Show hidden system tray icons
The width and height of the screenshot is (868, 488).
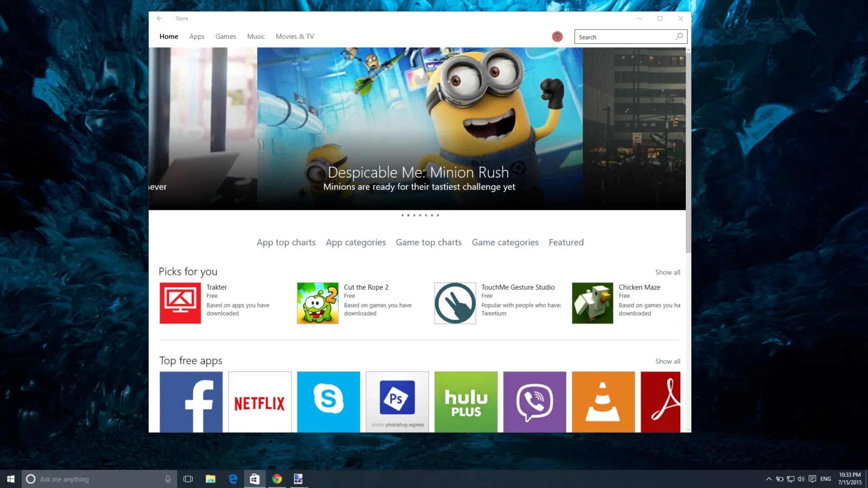pyautogui.click(x=769, y=479)
